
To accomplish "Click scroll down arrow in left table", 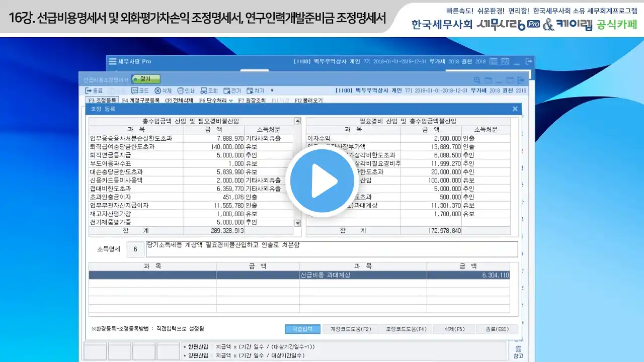I will click(x=297, y=223).
